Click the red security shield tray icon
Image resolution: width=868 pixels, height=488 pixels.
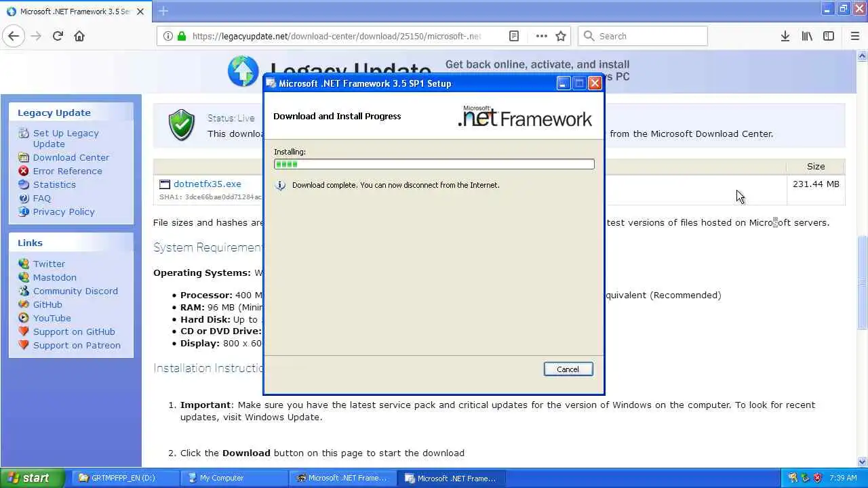[x=817, y=478]
